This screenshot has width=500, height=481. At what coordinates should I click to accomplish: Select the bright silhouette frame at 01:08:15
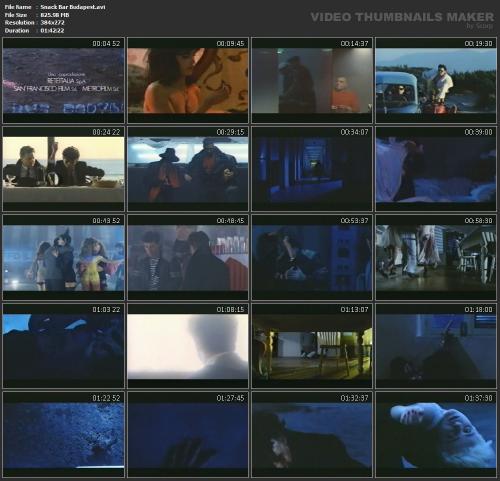(x=188, y=346)
